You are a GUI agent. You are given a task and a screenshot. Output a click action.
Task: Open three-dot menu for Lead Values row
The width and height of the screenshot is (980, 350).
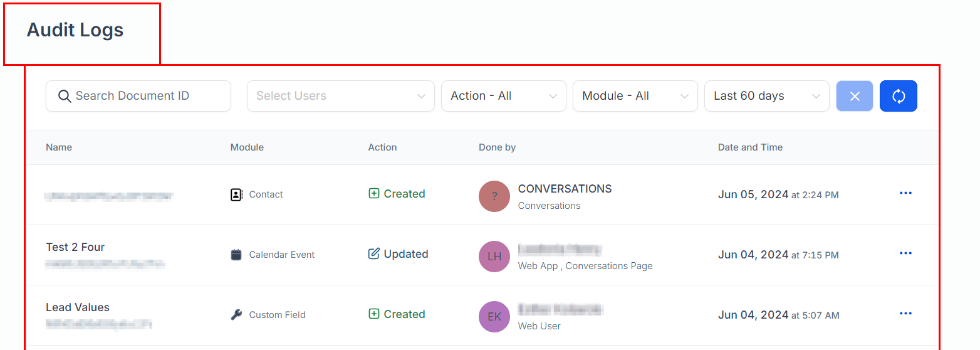pyautogui.click(x=905, y=314)
